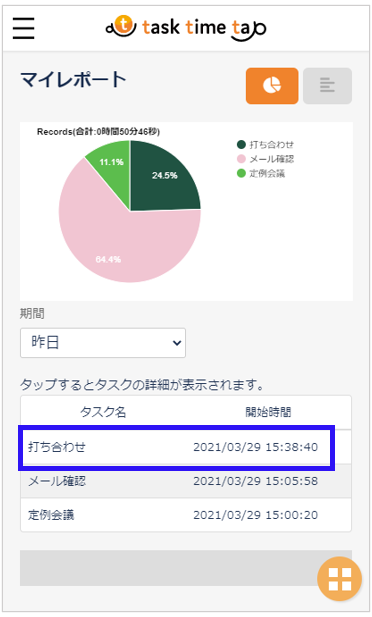Toggle メール確認 legend marker
The width and height of the screenshot is (372, 617).
pos(241,159)
